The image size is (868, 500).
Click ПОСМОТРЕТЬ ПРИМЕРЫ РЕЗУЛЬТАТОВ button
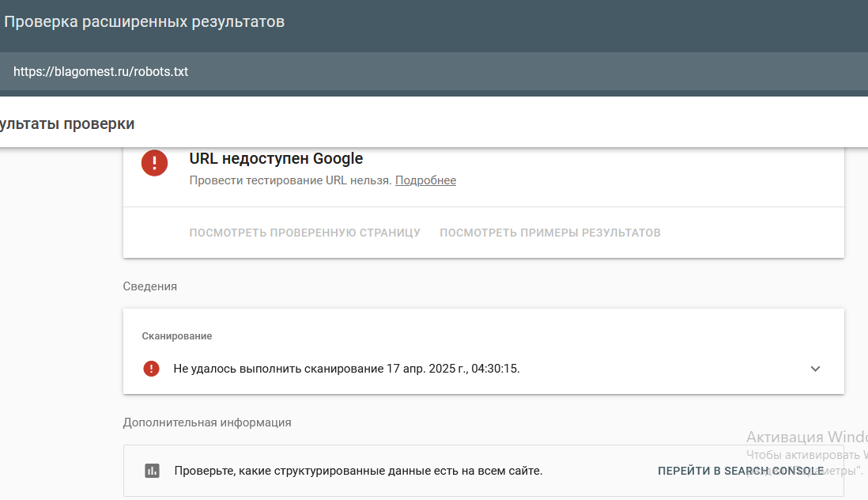[550, 233]
